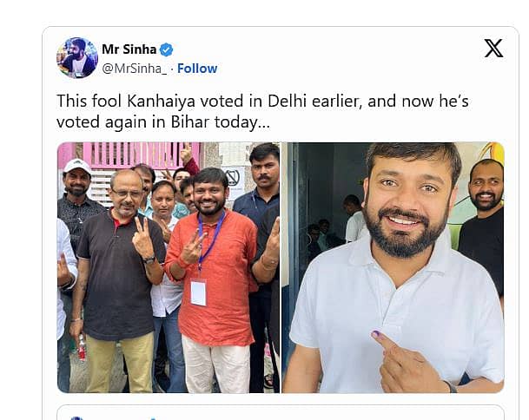The width and height of the screenshot is (529, 420).
Task: Open the X logo in the tweet corner
Action: click(493, 49)
